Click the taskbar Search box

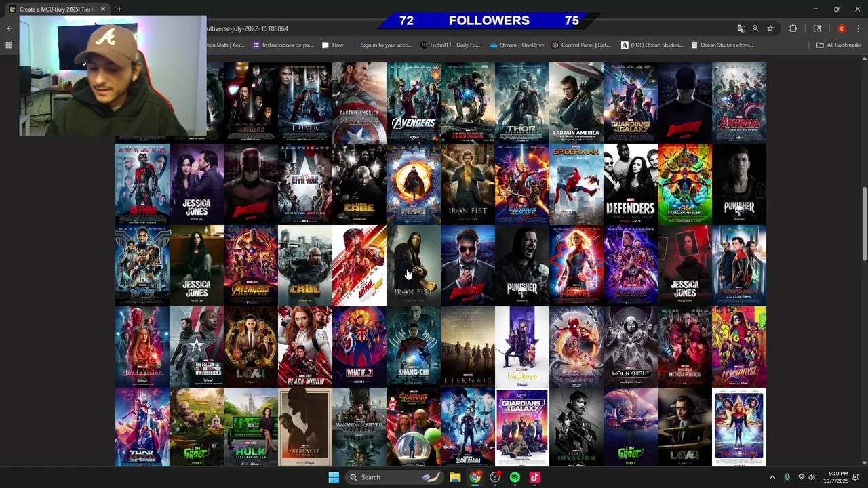tap(394, 477)
